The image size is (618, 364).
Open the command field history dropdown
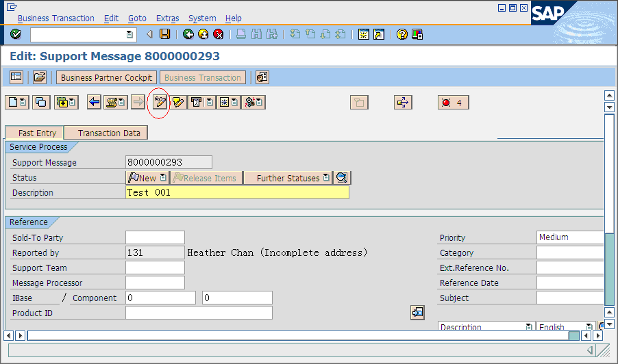(129, 35)
